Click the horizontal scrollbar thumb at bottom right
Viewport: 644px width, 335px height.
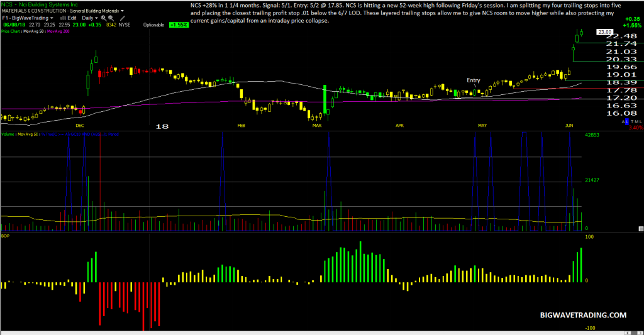tap(634, 333)
